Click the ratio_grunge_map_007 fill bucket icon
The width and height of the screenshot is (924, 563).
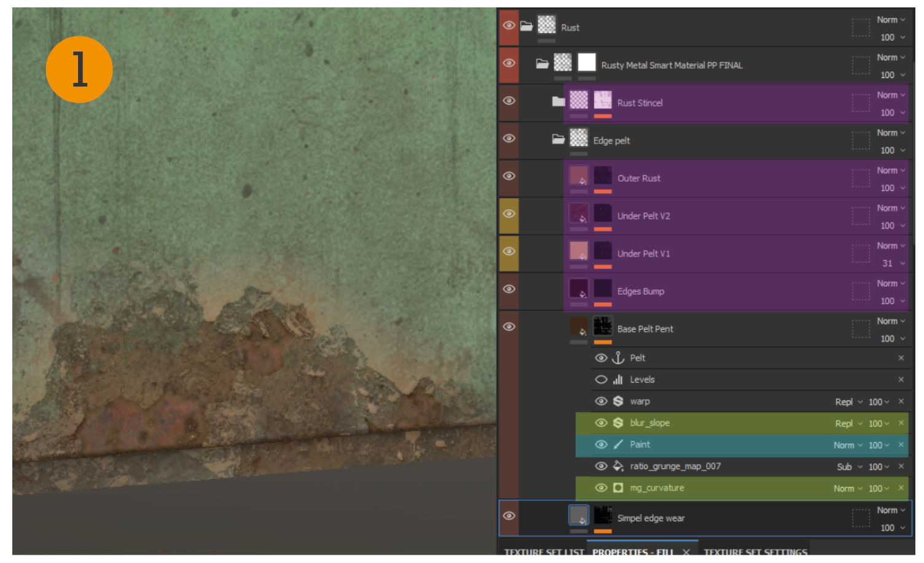pos(618,467)
